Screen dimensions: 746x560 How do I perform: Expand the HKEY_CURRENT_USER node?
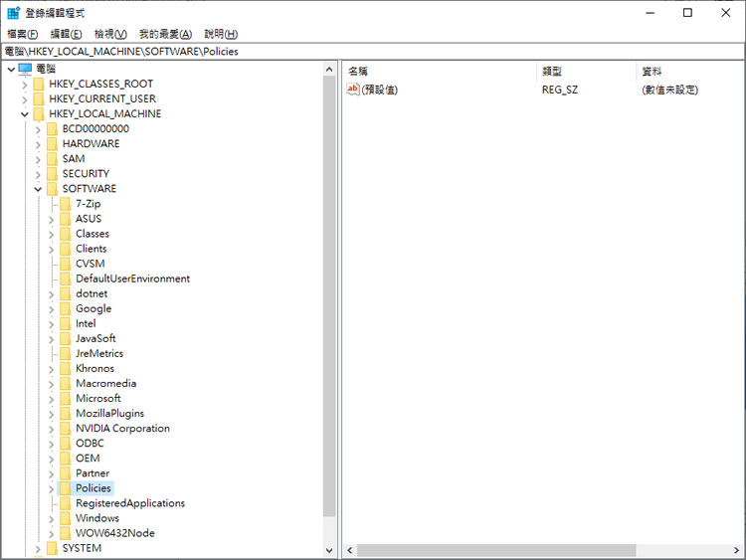[x=25, y=99]
